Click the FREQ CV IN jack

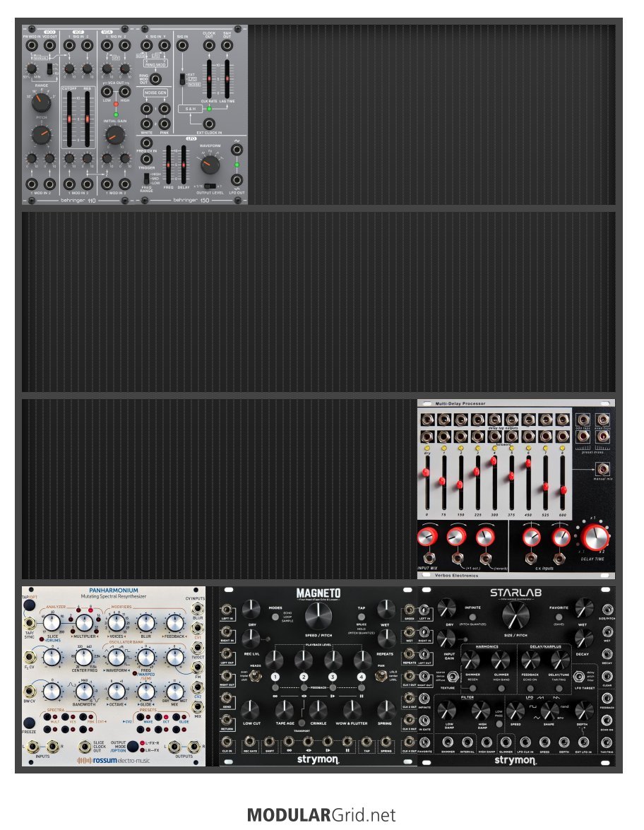pyautogui.click(x=147, y=143)
